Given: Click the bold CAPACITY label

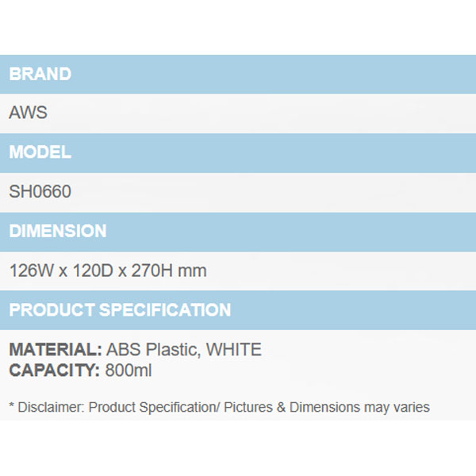Looking at the screenshot, I should click(53, 370).
